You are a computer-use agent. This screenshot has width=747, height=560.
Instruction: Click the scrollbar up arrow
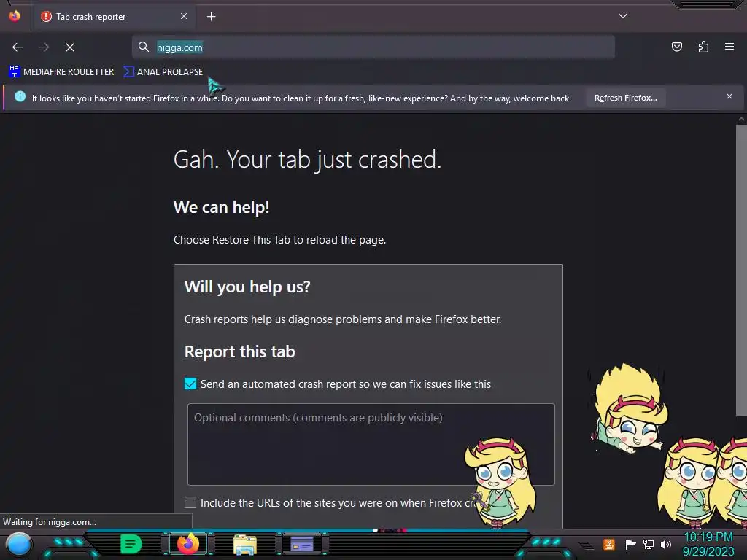[741, 119]
